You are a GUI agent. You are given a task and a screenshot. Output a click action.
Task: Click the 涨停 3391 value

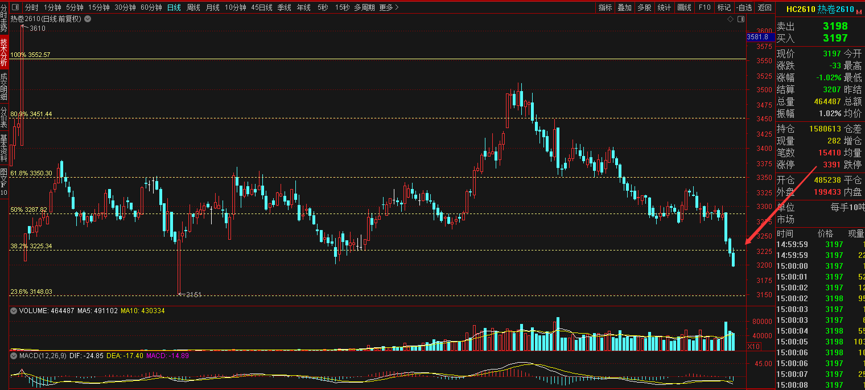tap(832, 164)
